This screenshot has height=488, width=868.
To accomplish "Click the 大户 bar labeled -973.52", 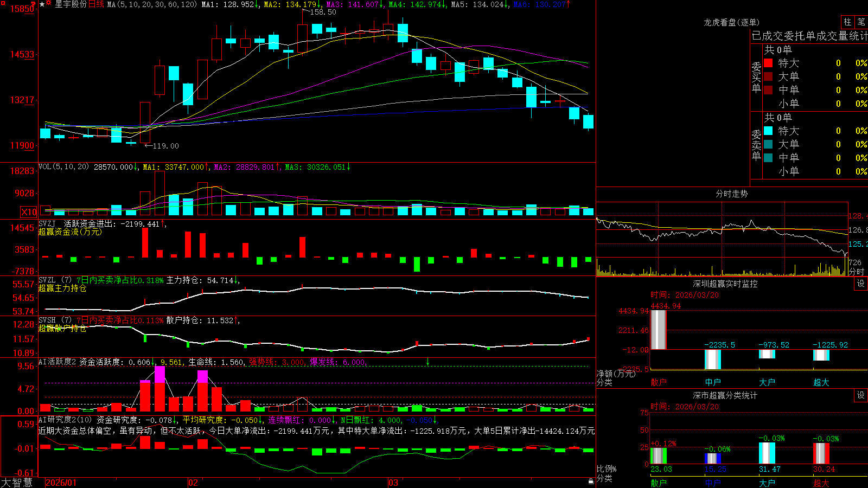I will (x=767, y=354).
